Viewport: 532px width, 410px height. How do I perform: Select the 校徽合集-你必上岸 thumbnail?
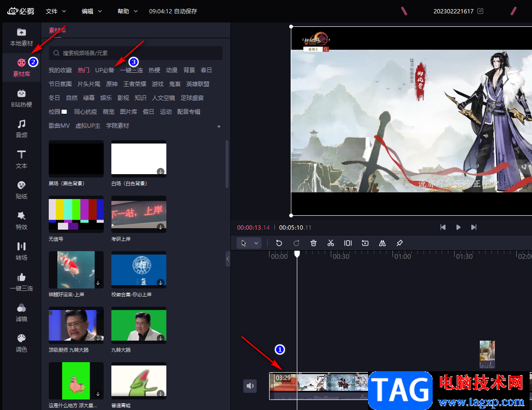coord(139,270)
